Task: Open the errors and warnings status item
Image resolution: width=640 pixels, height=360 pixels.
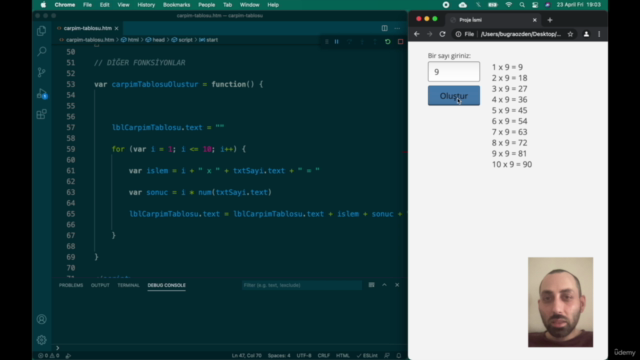Action: pyautogui.click(x=49, y=356)
